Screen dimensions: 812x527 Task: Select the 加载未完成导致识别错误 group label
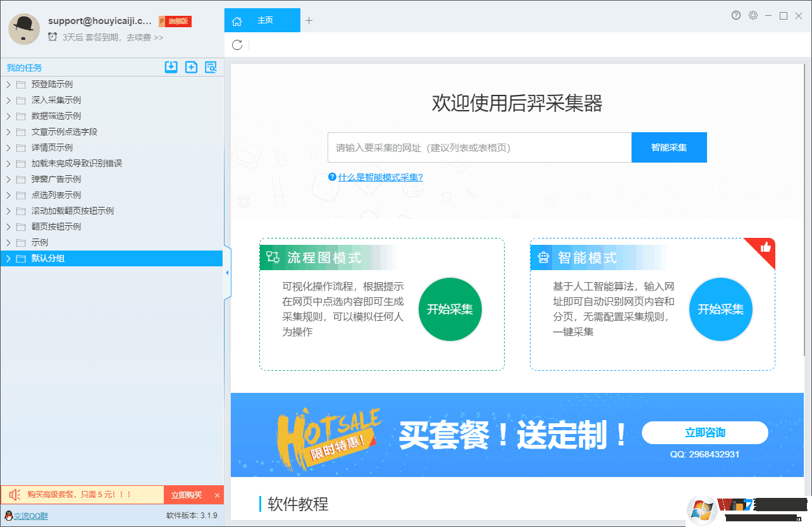click(77, 163)
